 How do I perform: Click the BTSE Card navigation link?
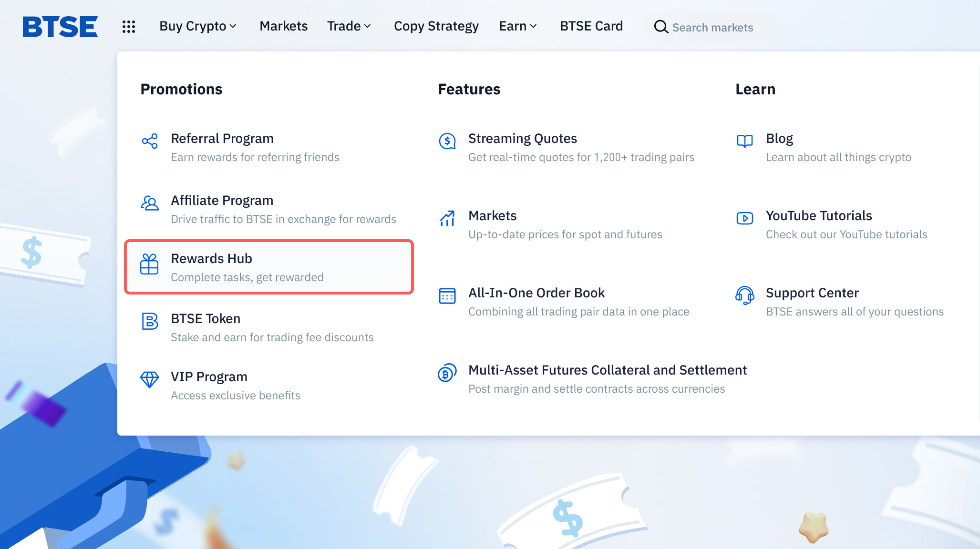coord(592,26)
